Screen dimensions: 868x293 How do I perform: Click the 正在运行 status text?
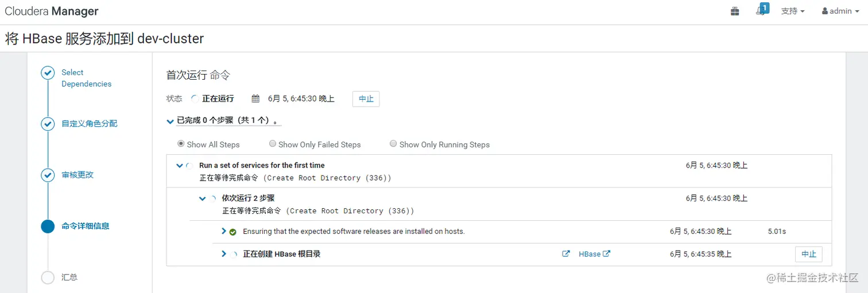(218, 99)
